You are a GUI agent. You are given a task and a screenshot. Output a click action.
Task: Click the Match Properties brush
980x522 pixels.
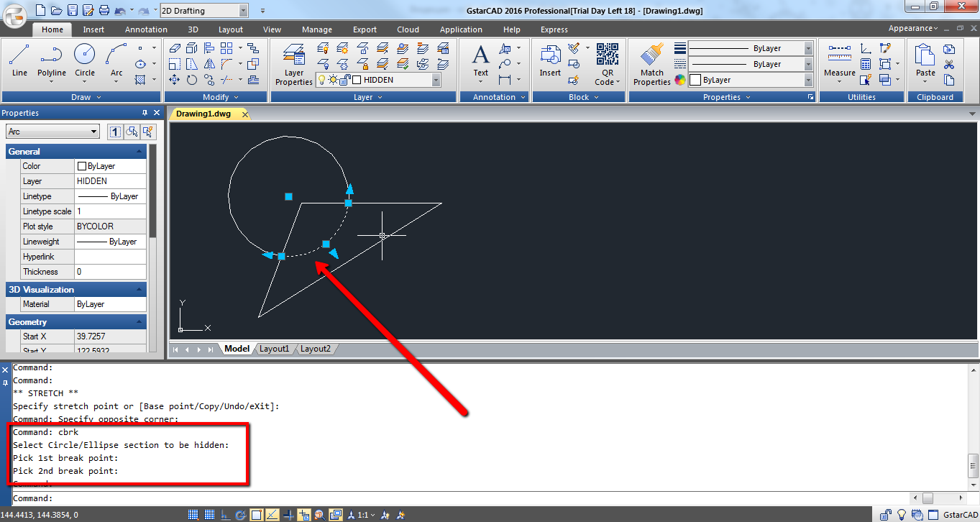[652, 64]
